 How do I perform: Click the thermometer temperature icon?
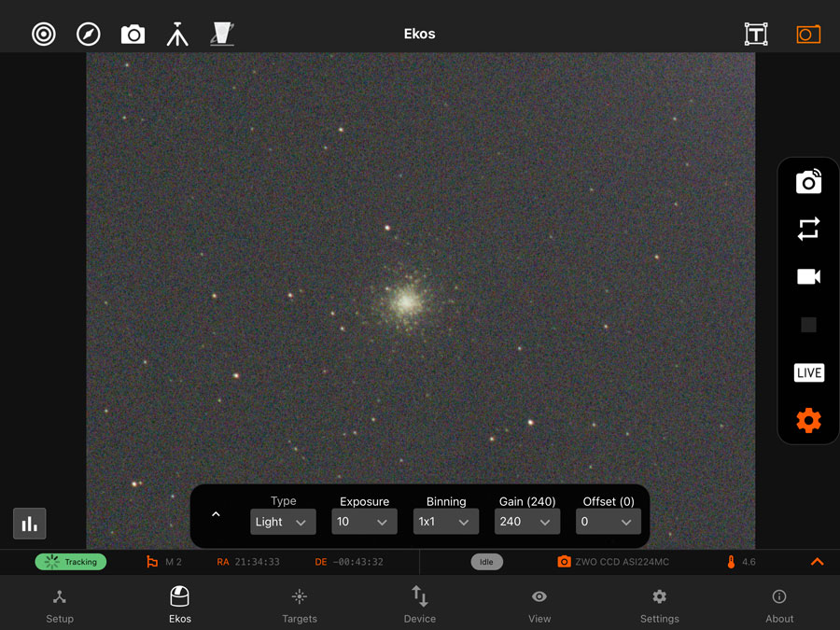(731, 562)
